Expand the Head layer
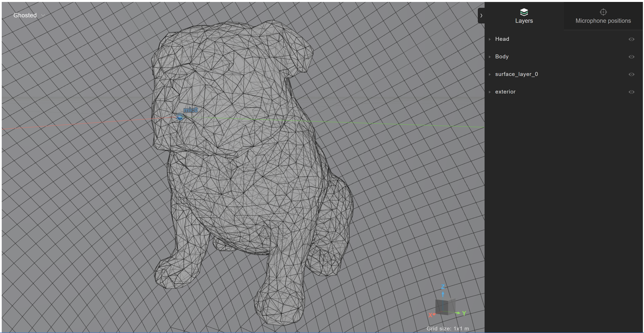This screenshot has width=644, height=333. coord(490,39)
